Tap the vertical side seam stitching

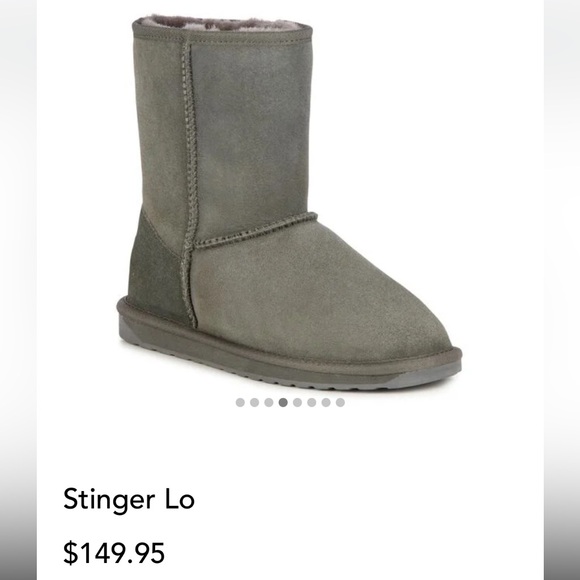coord(189,181)
